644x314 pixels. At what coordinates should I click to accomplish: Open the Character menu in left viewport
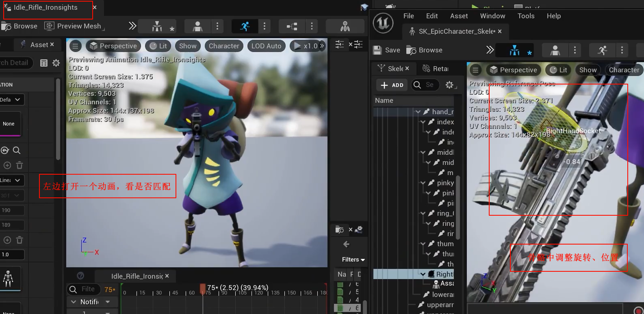(x=224, y=46)
